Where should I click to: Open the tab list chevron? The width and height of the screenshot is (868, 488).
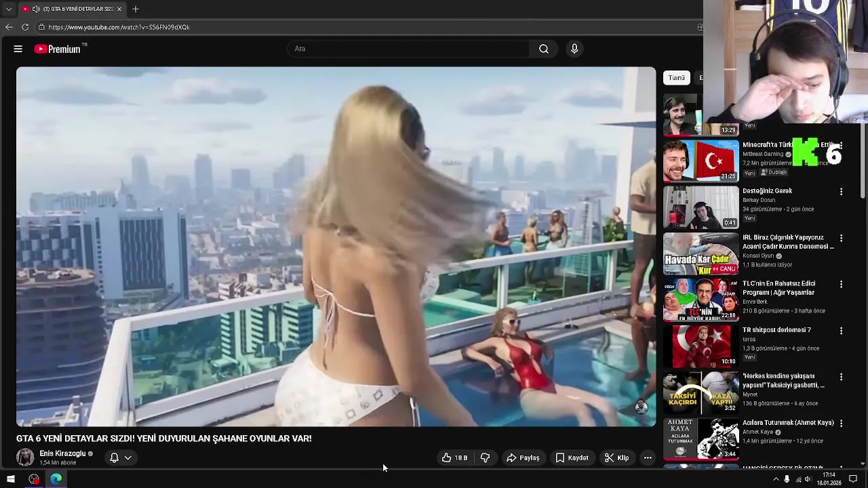8,9
